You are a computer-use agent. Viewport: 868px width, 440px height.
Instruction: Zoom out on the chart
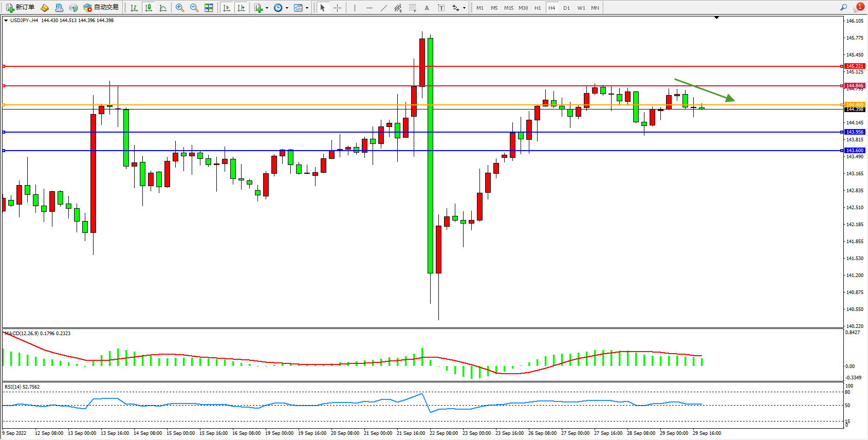click(194, 8)
